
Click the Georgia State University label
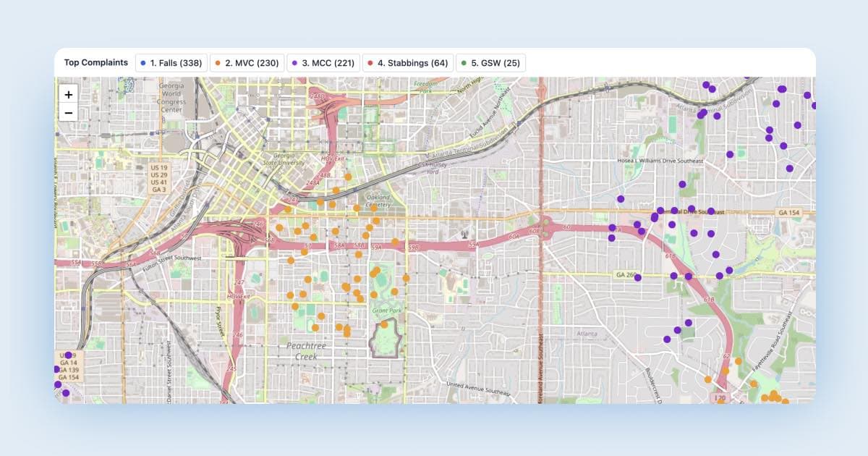[289, 160]
